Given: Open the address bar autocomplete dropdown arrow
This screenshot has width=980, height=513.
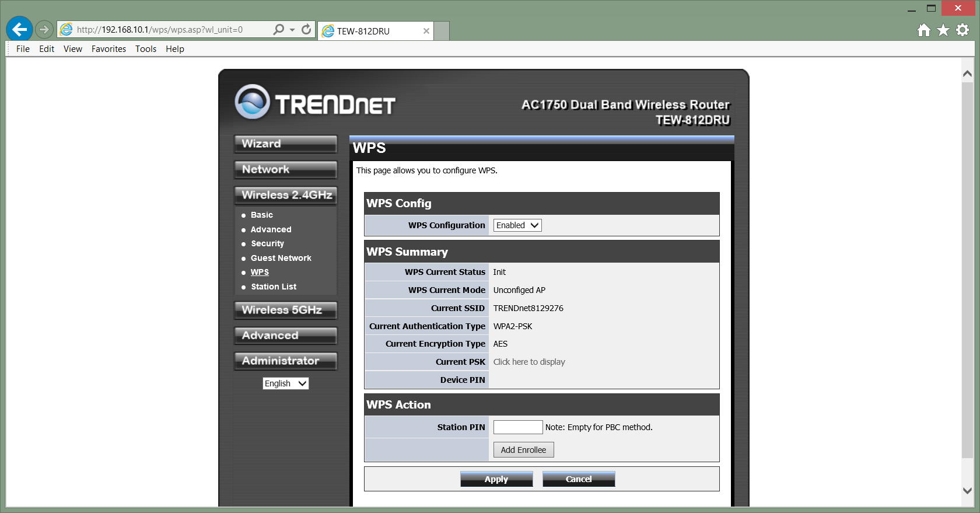Looking at the screenshot, I should [292, 30].
